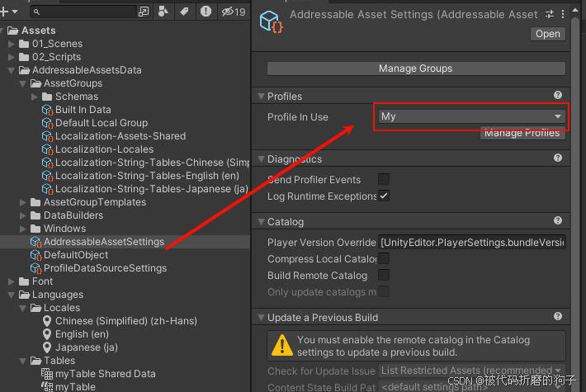The height and width of the screenshot is (392, 586).
Task: Select the ProfileDataSourceSettings asset icon
Action: click(x=35, y=268)
